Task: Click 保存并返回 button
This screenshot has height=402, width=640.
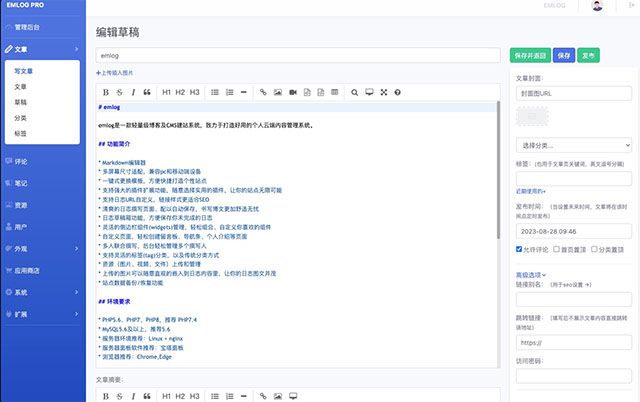Action: click(530, 56)
